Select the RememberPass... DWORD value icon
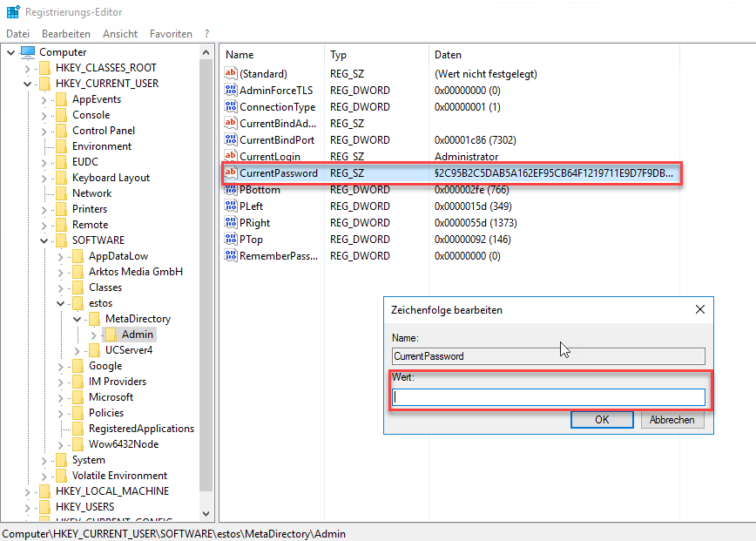 point(231,256)
